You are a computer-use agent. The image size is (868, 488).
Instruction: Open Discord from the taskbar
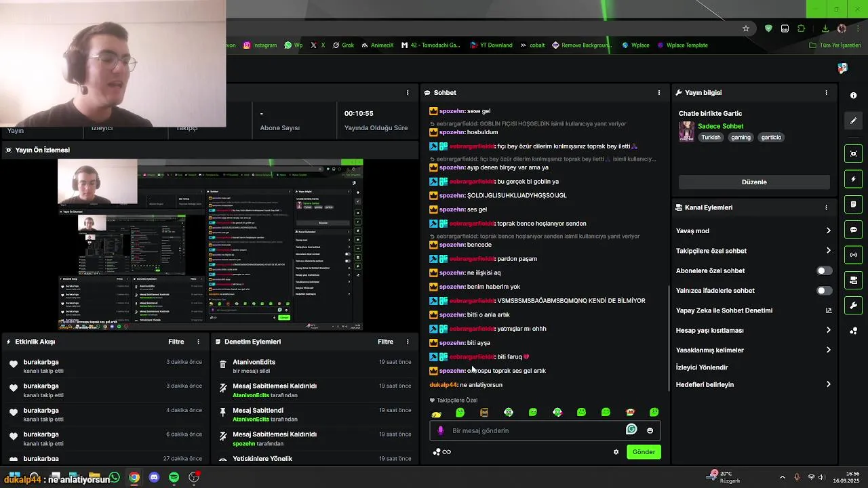(x=154, y=477)
